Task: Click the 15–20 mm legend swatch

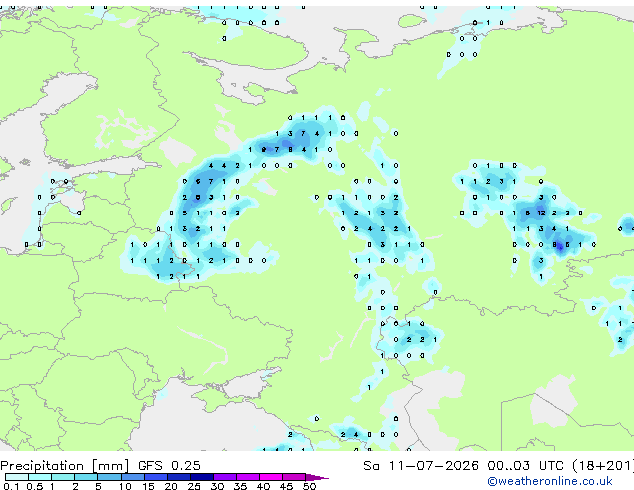Action: 155,477
